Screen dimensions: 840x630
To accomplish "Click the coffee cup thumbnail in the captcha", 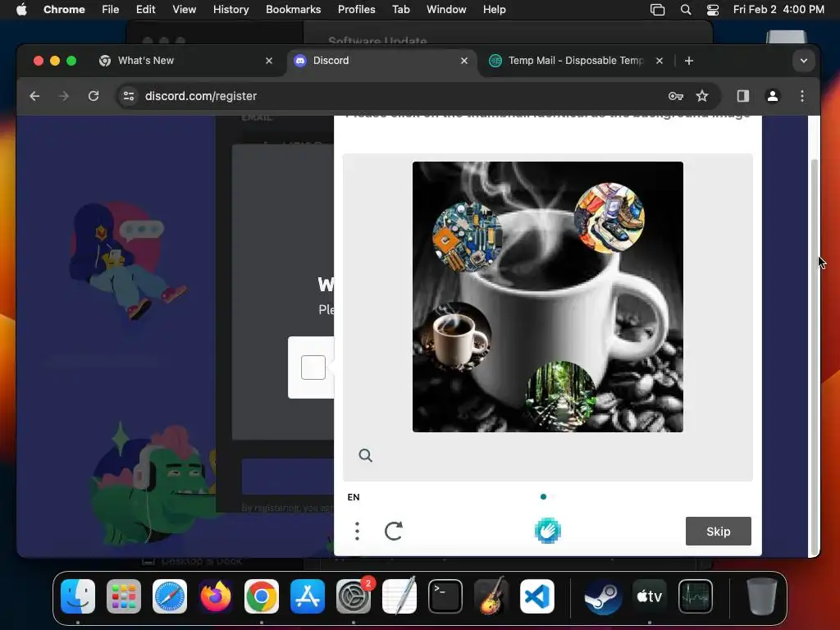I will 454,338.
